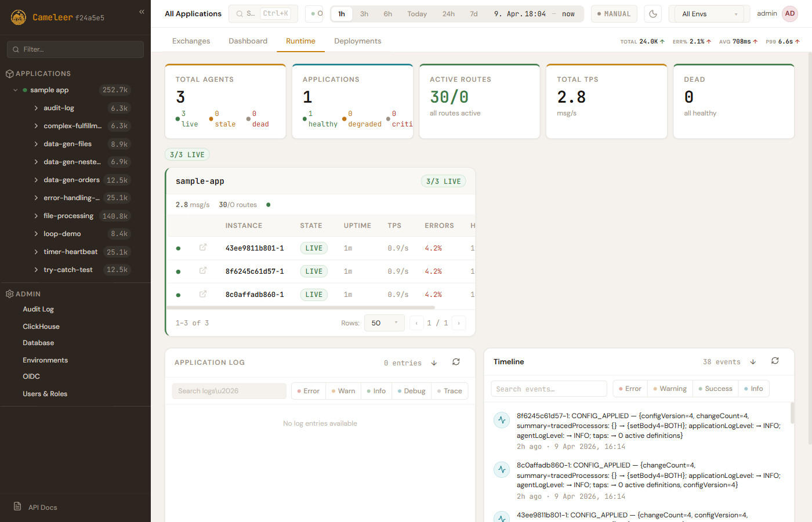Click the Search events input field
Image resolution: width=812 pixels, height=522 pixels.
click(x=548, y=389)
